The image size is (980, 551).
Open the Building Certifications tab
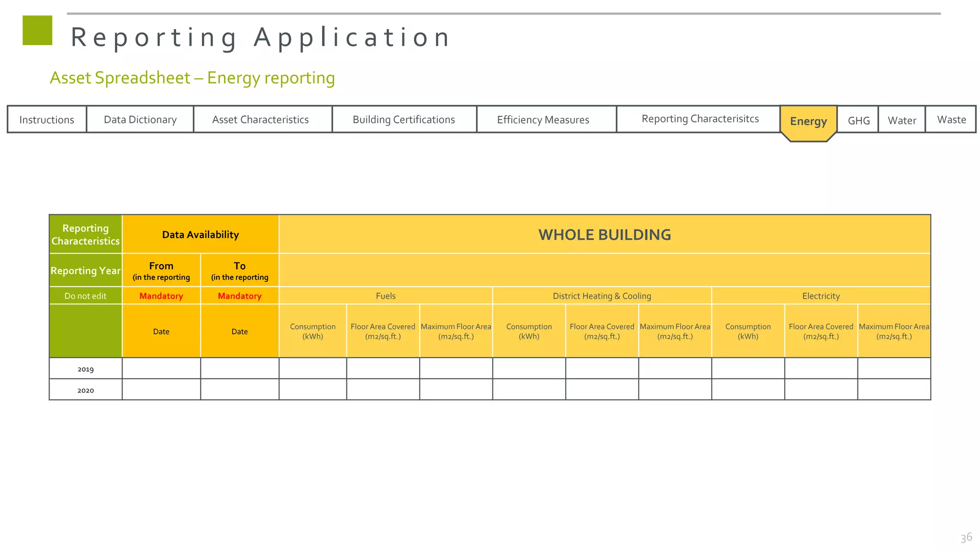coord(404,119)
